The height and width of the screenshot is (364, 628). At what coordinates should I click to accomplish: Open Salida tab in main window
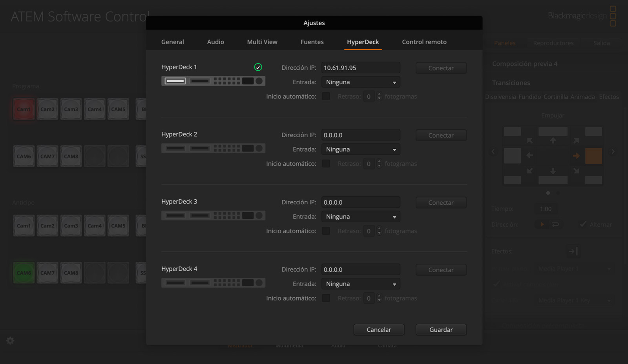click(601, 43)
